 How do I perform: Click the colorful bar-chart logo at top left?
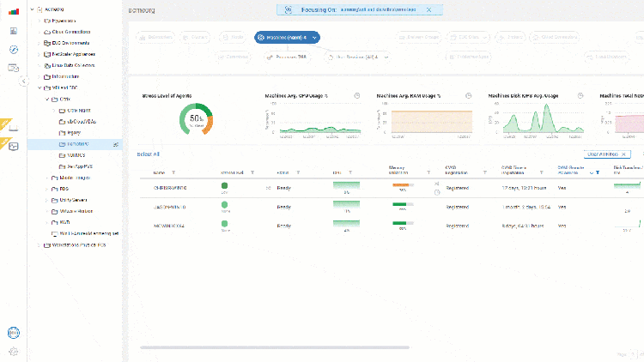[x=14, y=12]
